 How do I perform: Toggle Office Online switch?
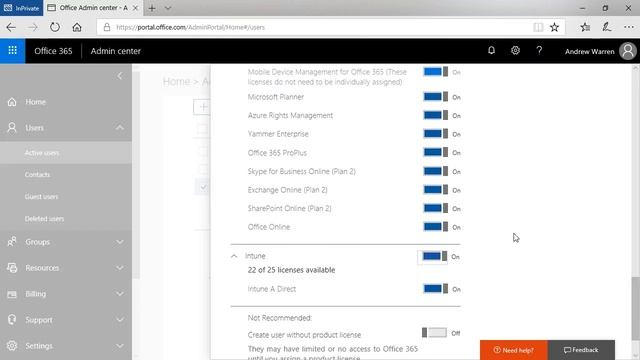tap(436, 227)
